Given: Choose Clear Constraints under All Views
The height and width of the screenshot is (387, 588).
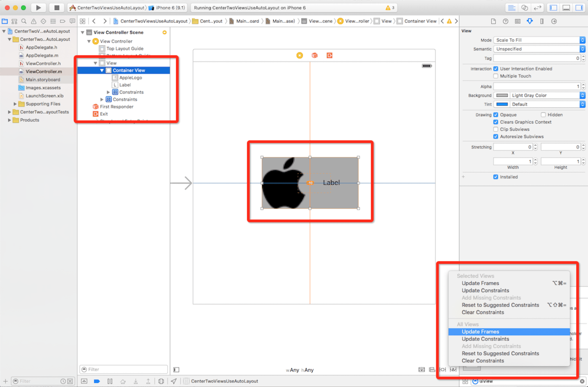Looking at the screenshot, I should point(509,360).
